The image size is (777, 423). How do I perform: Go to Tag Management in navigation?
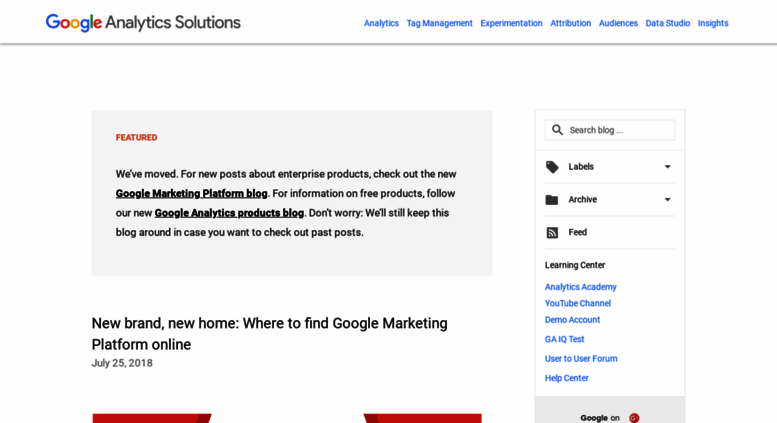[x=440, y=23]
